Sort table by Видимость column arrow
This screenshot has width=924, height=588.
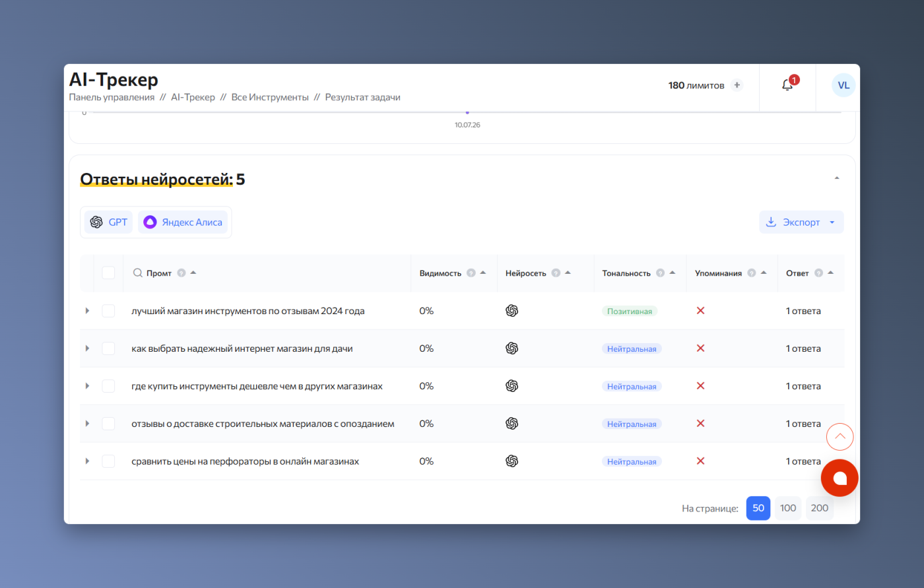click(483, 273)
